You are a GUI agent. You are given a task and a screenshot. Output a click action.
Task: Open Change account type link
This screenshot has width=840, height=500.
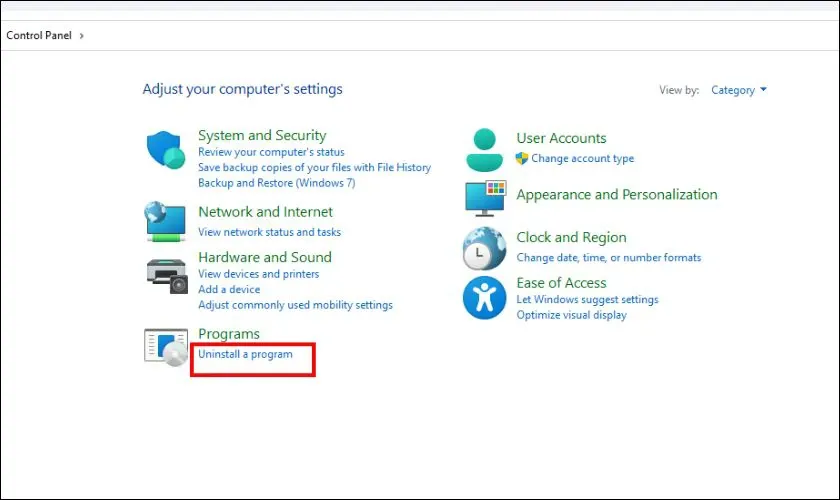[582, 158]
